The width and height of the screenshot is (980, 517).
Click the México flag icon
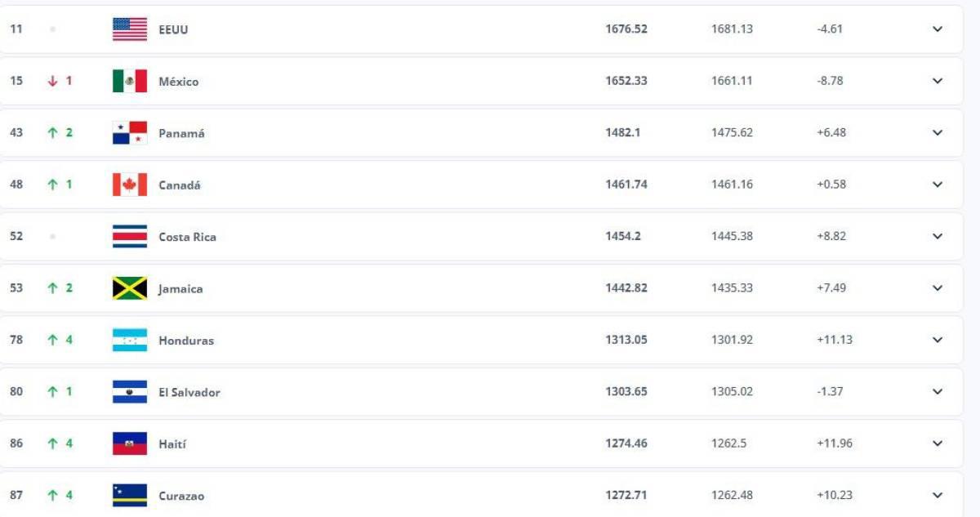(126, 80)
